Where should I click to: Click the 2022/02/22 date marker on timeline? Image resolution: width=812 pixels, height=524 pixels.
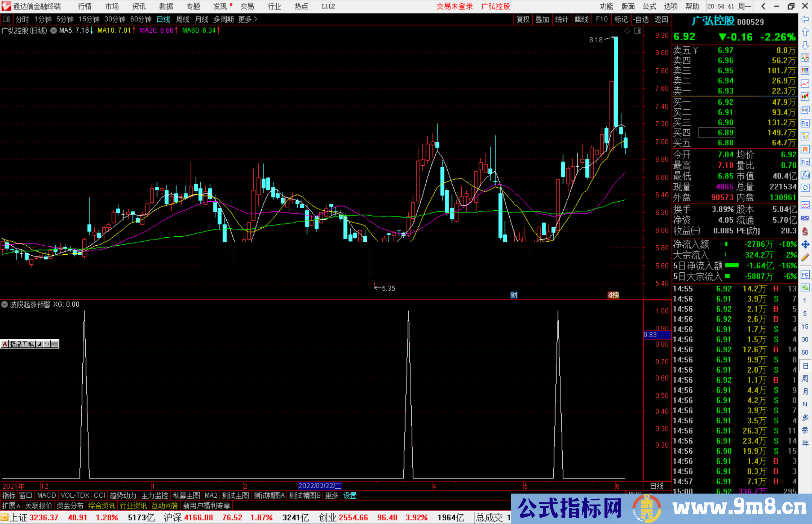pos(320,486)
